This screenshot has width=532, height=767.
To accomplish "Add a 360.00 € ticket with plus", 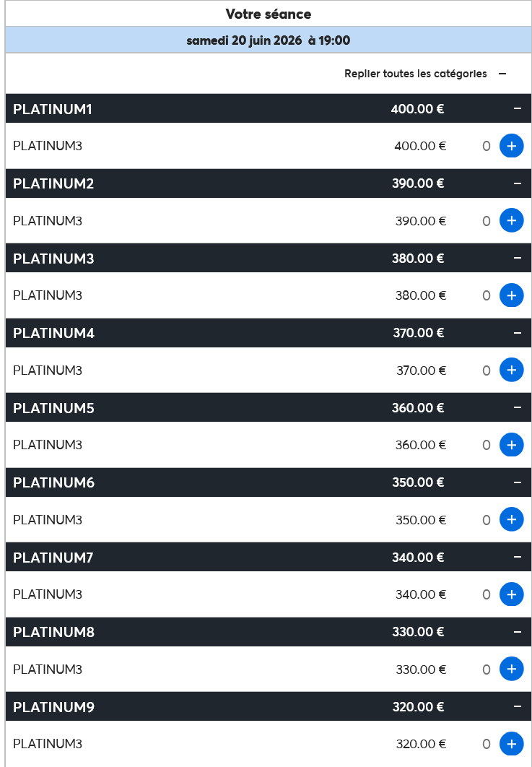I will point(511,445).
